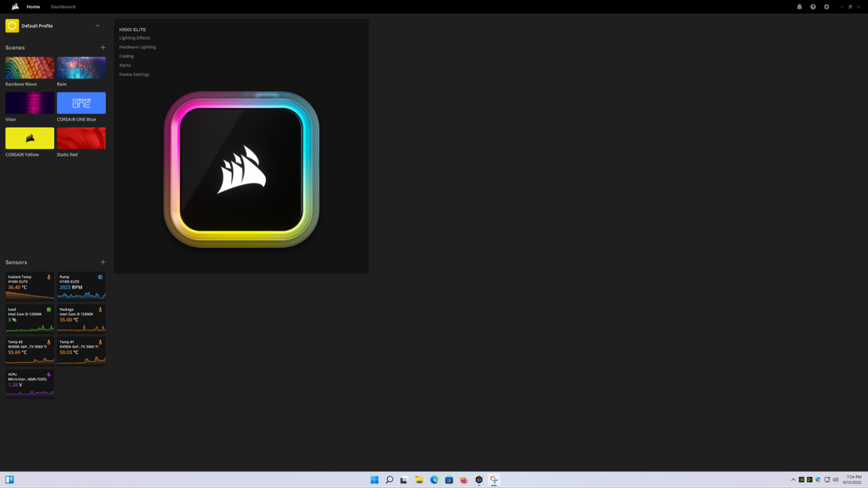Open the NVIDIA Temp #2 sensor tile
Viewport: 868px width, 488px height.
coord(30,351)
